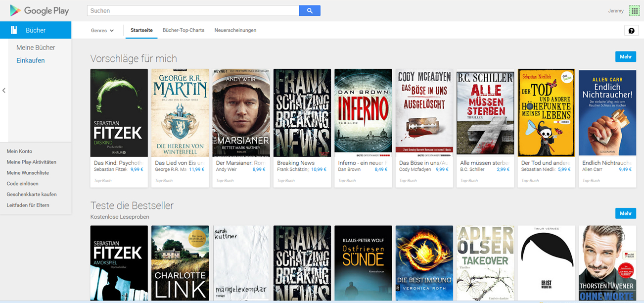This screenshot has height=303, width=644.
Task: Open Dan Brown Inferno cover
Action: click(364, 113)
